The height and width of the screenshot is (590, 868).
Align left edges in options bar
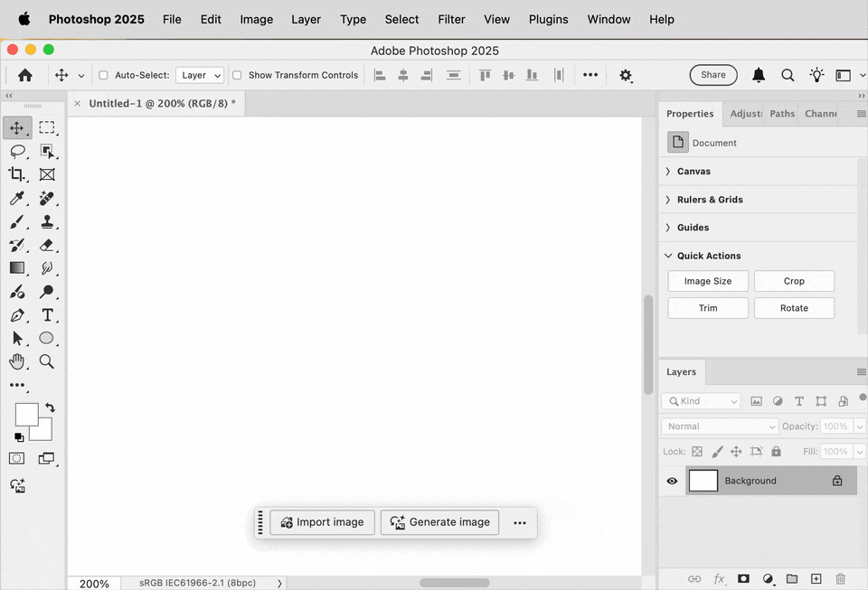(x=380, y=75)
